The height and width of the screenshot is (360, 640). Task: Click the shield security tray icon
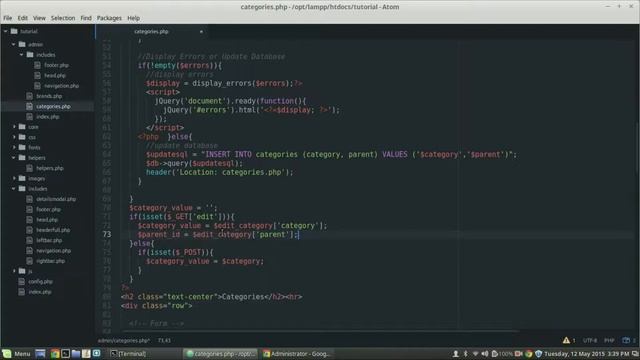(x=538, y=353)
